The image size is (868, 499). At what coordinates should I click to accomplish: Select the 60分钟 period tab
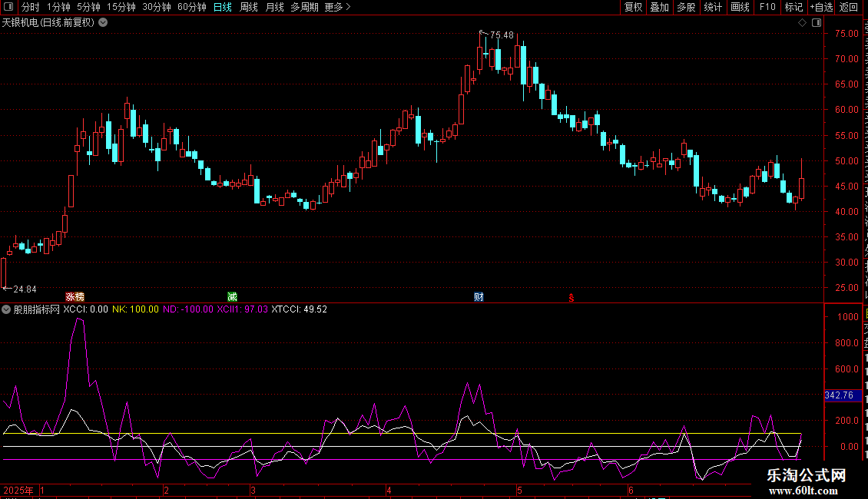tap(192, 7)
